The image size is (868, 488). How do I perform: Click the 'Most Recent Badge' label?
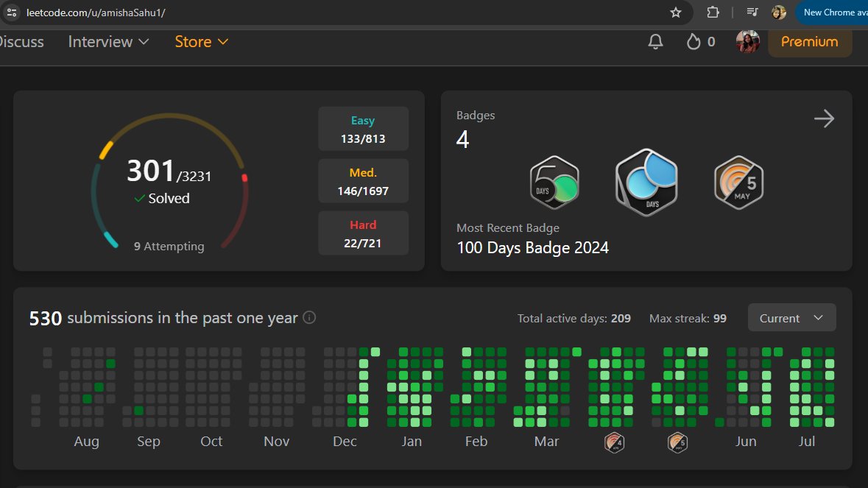tap(508, 228)
